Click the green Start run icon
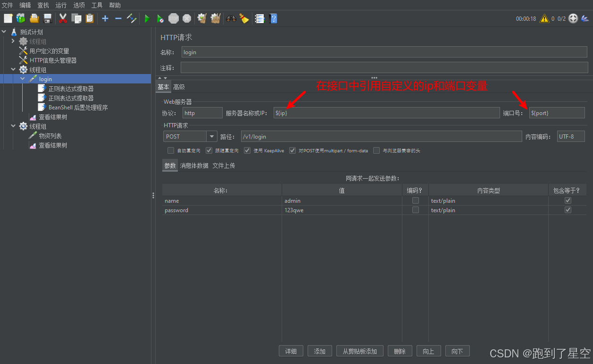The image size is (593, 364). [x=147, y=18]
